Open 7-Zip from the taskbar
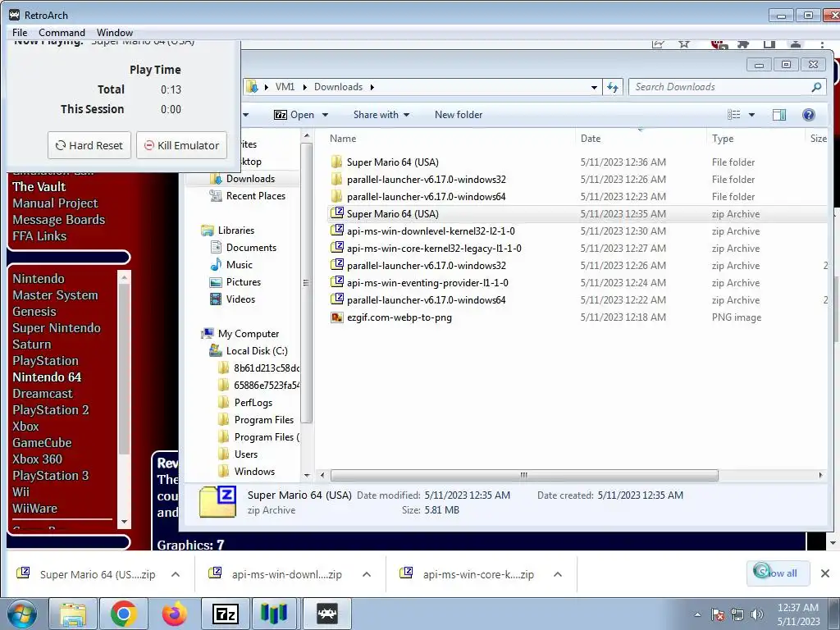 (225, 614)
